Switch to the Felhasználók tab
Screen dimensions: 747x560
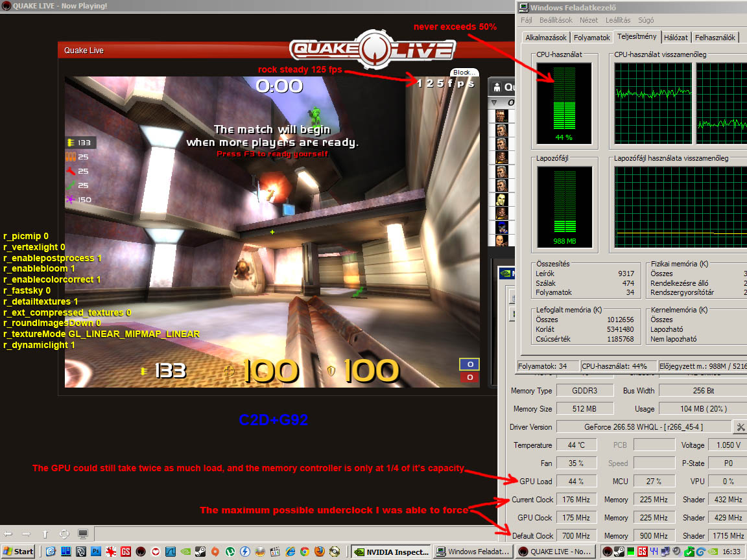pos(715,37)
